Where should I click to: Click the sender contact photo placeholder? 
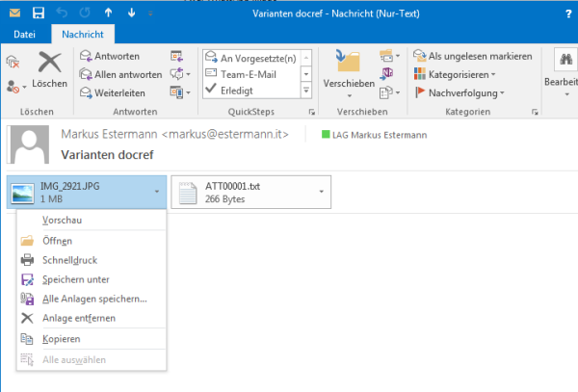point(28,144)
